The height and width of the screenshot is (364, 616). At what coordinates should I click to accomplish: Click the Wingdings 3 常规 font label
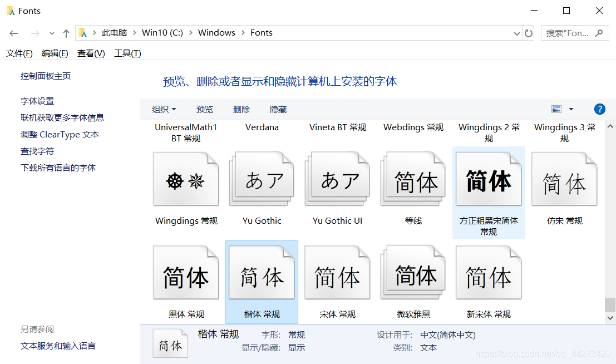point(565,133)
